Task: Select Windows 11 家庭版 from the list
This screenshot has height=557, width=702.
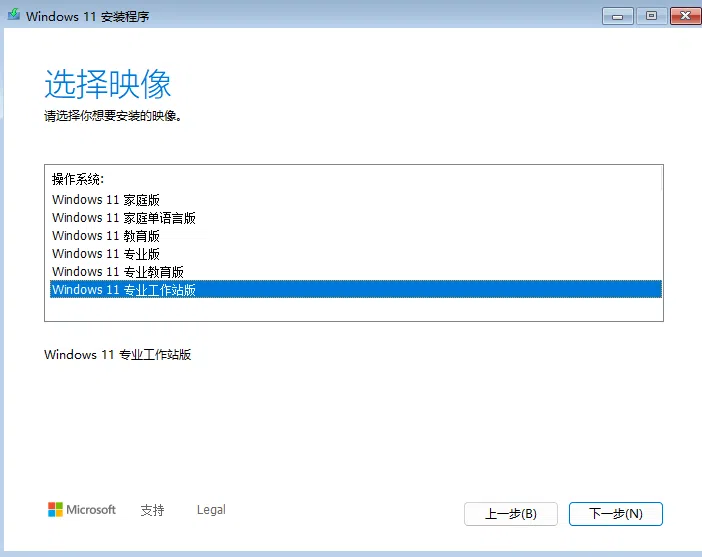Action: 355,200
